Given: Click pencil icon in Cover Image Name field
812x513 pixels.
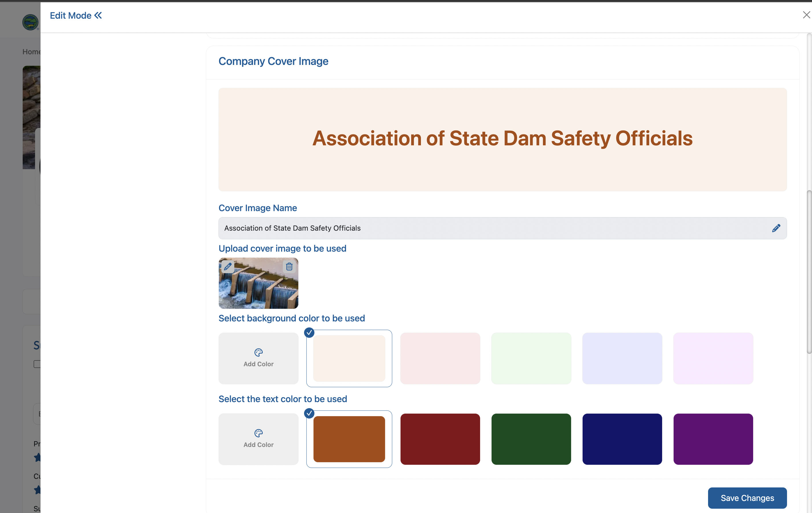Looking at the screenshot, I should click(776, 228).
